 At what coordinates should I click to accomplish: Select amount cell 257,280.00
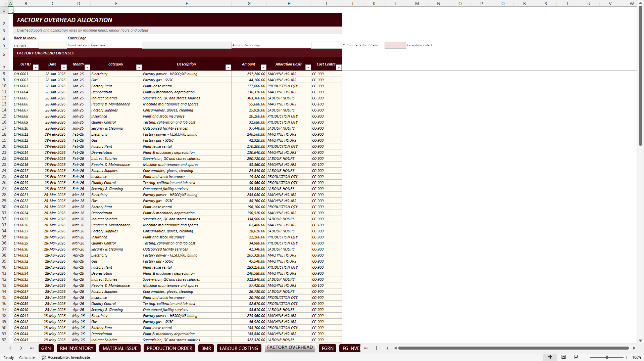click(x=249, y=74)
